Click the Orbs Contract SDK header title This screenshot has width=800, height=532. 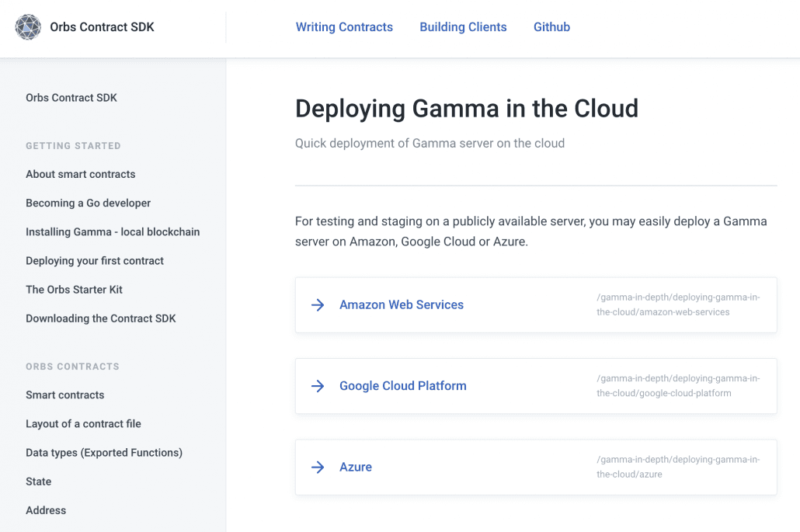point(102,27)
